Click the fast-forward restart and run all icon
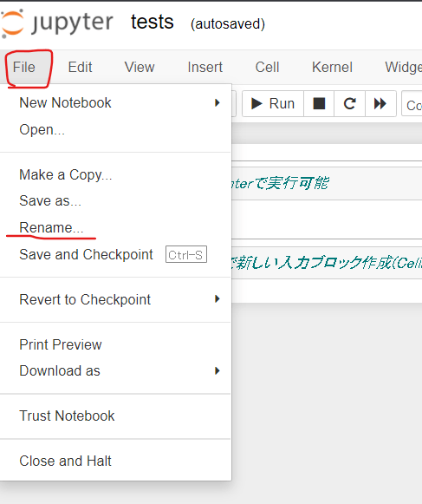The width and height of the screenshot is (422, 504). point(380,103)
